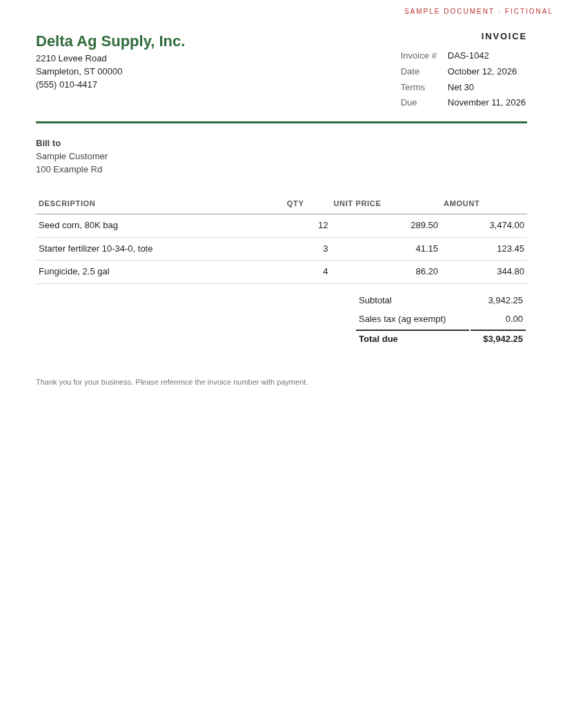
Task: Click the Delta Ag Supply, Inc. company name
Action: pyautogui.click(x=110, y=41)
